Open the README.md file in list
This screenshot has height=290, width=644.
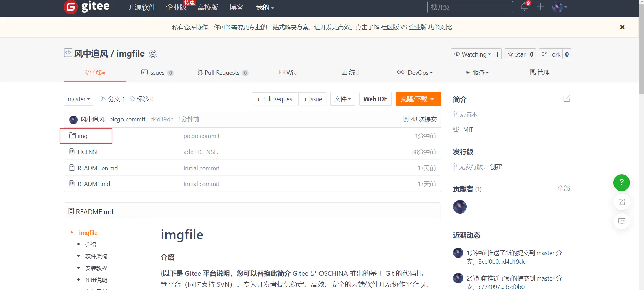[94, 184]
